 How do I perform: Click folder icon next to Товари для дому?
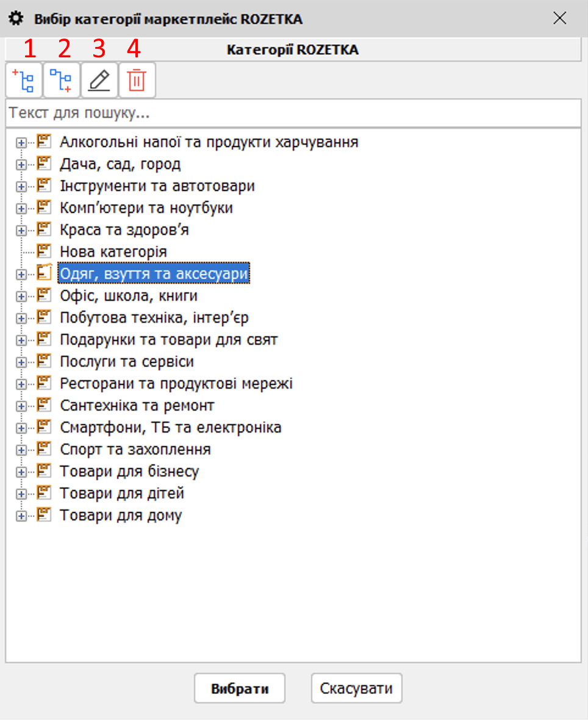point(44,515)
